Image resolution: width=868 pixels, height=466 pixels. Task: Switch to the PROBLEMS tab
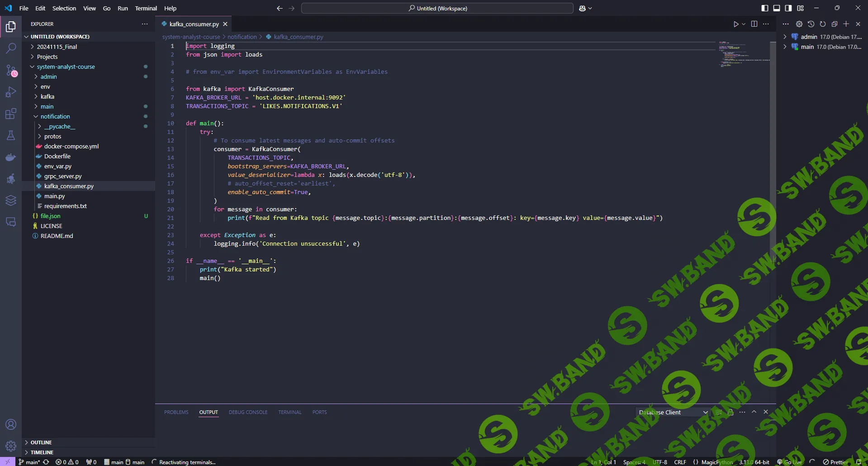coord(176,412)
